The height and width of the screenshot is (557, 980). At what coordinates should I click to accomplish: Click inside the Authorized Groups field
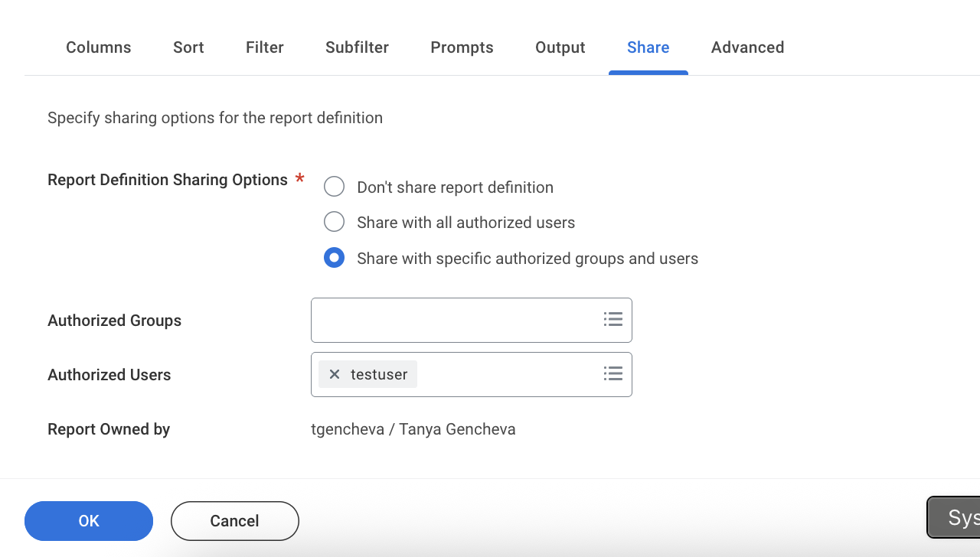point(452,320)
